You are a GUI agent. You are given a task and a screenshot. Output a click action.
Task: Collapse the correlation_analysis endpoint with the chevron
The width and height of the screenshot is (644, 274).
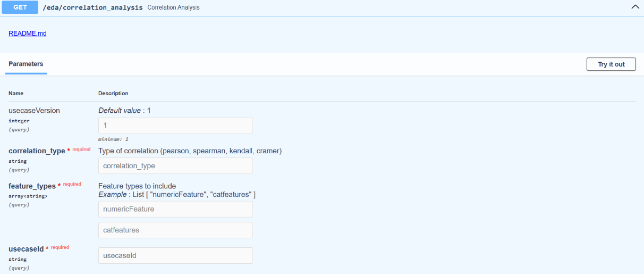[634, 7]
